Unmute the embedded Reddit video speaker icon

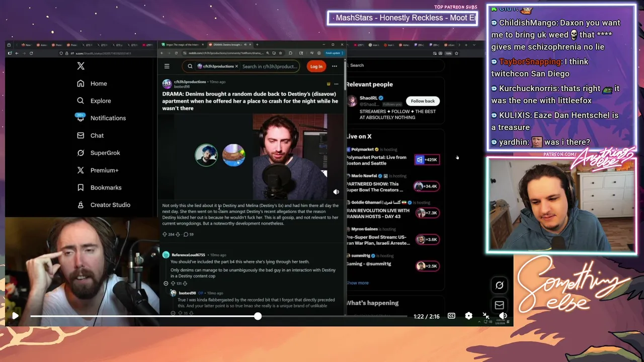(336, 192)
